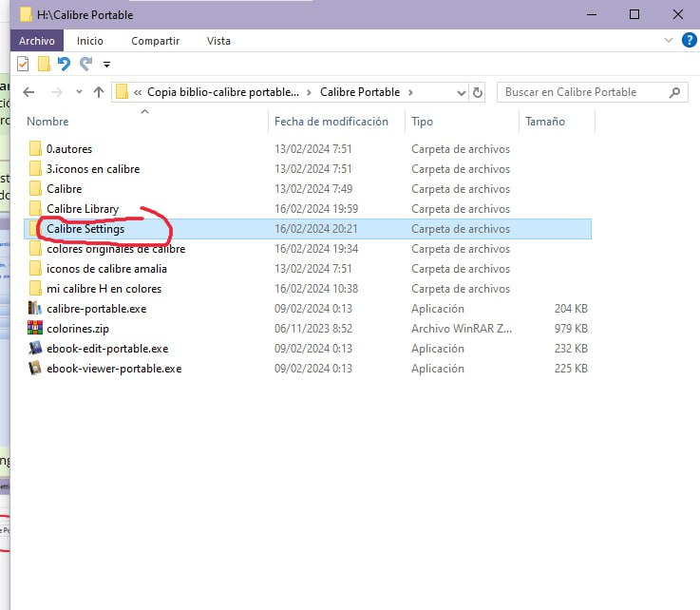This screenshot has width=700, height=610.
Task: Select the 0.autores folder name
Action: 69,149
